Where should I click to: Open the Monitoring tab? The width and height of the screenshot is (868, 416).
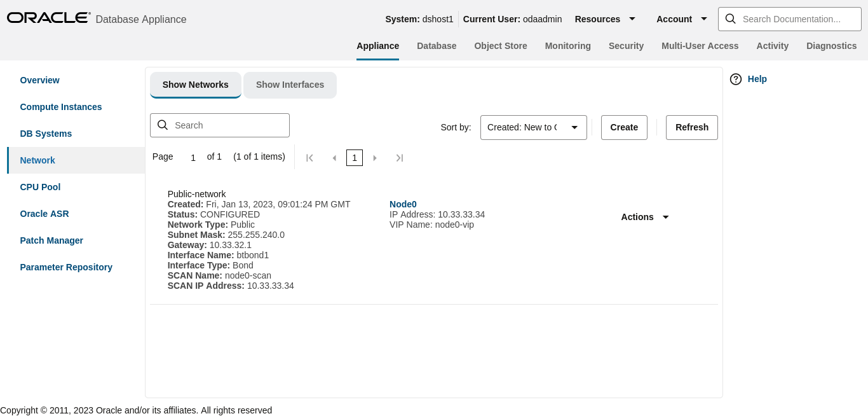(x=568, y=46)
